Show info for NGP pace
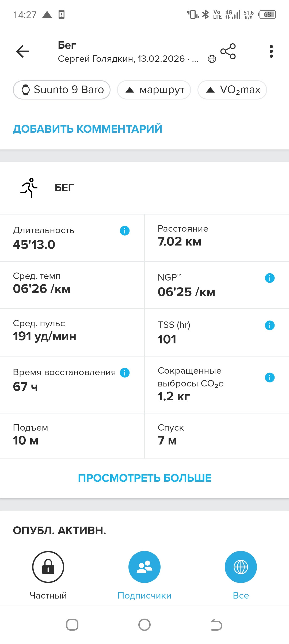This screenshot has width=289, height=644. [x=270, y=278]
